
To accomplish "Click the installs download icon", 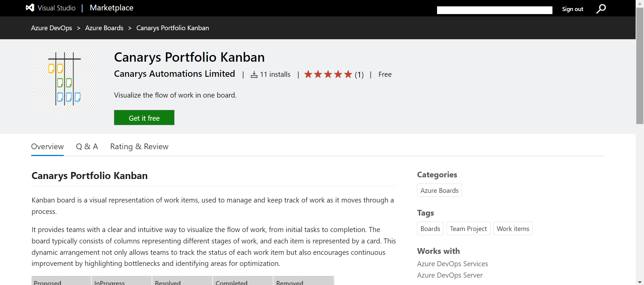I will [x=254, y=74].
